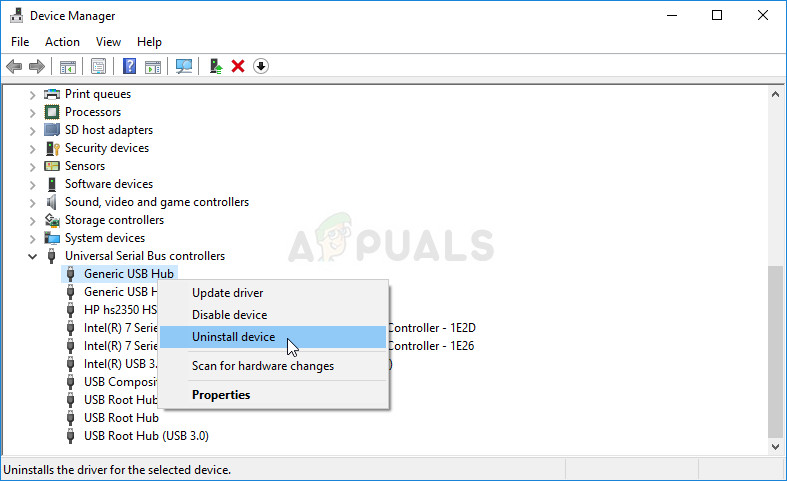Click the Processors chip icon
Viewport: 787px width, 481px height.
(52, 112)
